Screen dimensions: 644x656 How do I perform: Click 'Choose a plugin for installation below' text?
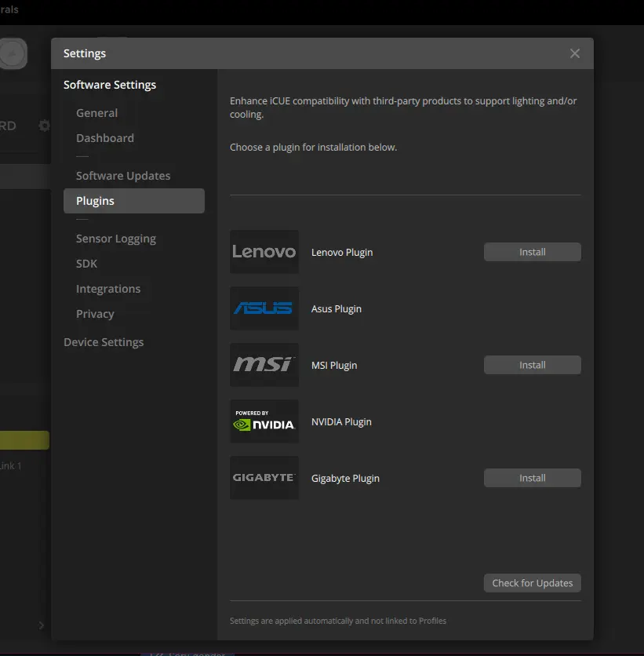click(x=313, y=148)
